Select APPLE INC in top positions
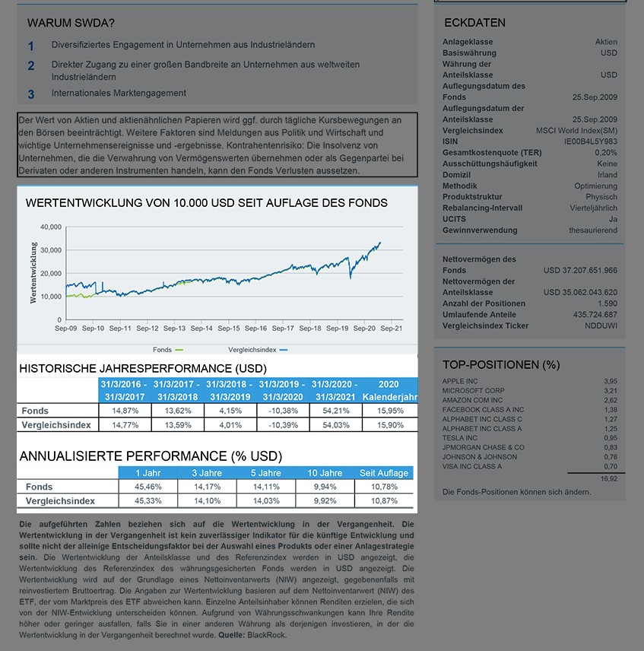This screenshot has width=644, height=651. (x=460, y=381)
